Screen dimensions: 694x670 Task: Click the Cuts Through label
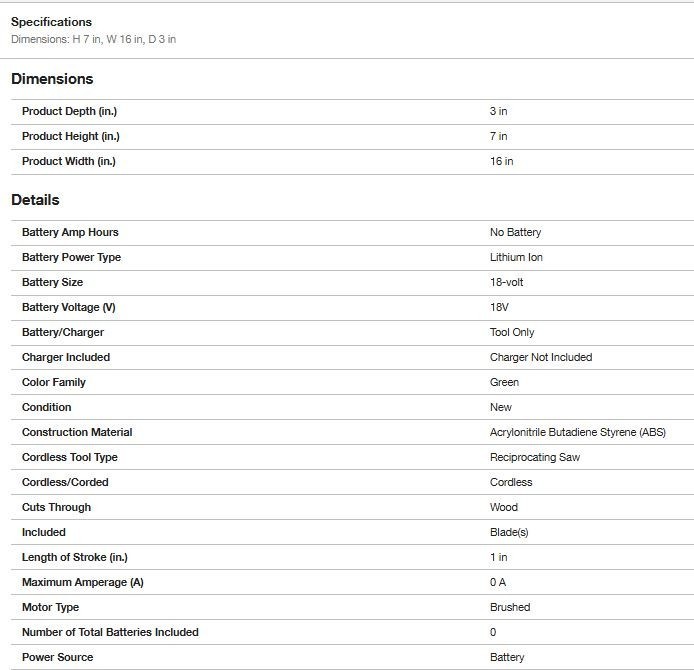[x=56, y=508]
